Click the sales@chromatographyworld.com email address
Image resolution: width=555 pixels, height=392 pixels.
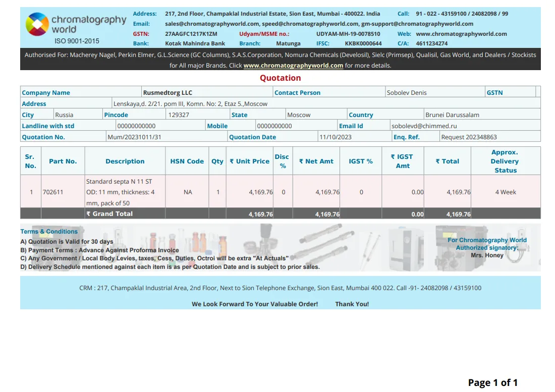click(x=212, y=24)
